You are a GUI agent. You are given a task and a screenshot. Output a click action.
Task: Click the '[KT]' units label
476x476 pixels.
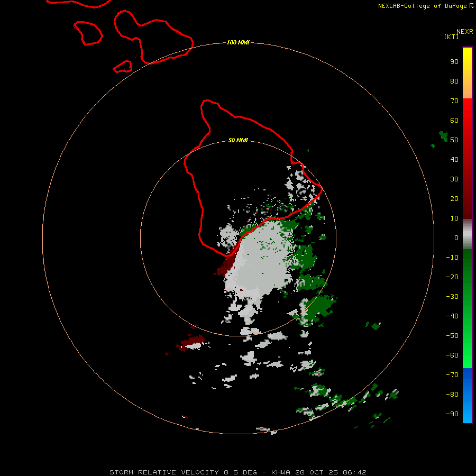click(451, 36)
